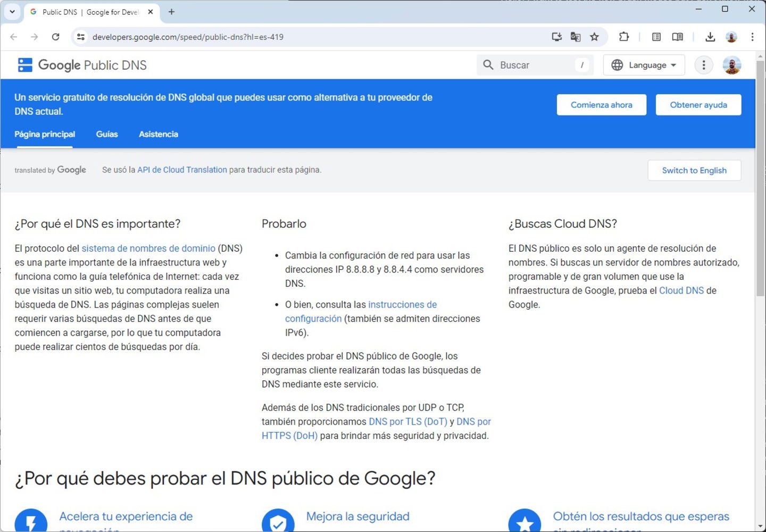Minimize the Chrome window
766x532 pixels.
pos(698,9)
